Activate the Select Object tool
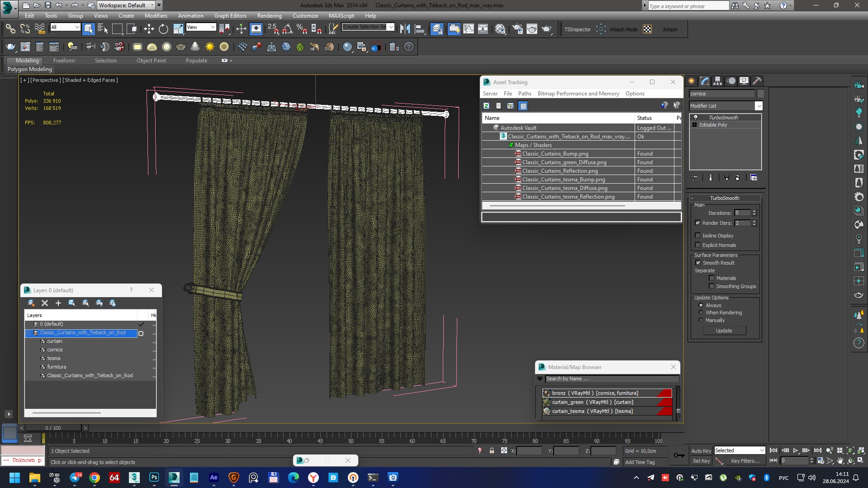The image size is (868, 488). coord(88,29)
